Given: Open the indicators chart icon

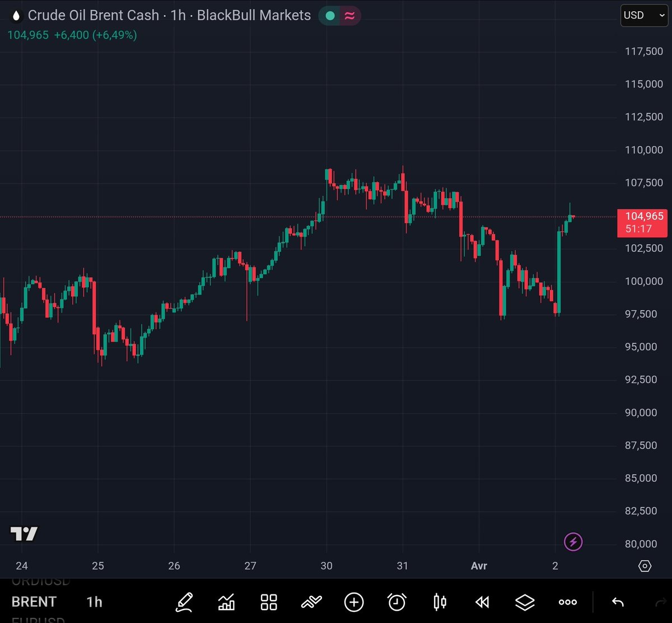Looking at the screenshot, I should click(x=226, y=602).
